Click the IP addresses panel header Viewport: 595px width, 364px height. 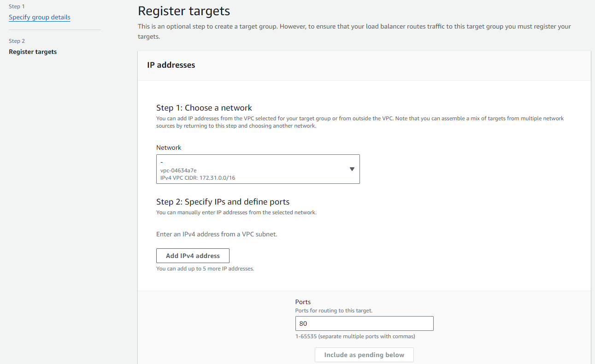click(x=171, y=65)
